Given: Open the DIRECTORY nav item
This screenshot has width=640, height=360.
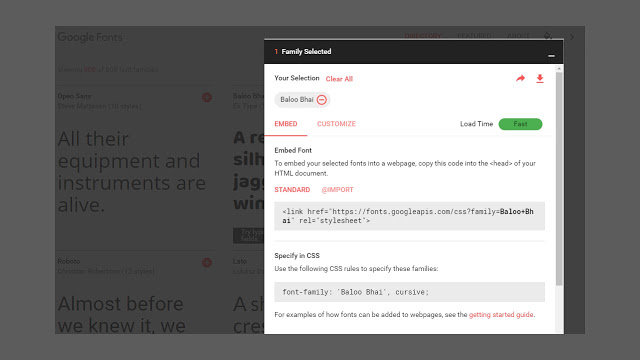Looking at the screenshot, I should (x=423, y=36).
